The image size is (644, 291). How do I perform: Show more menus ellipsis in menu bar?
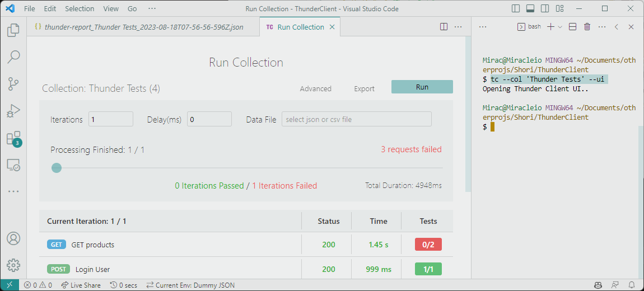point(152,8)
